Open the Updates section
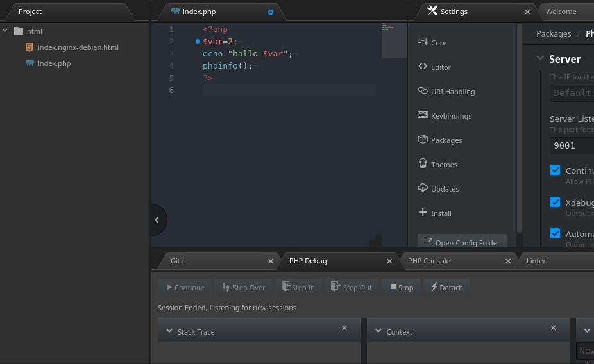594x364 pixels. (438, 189)
